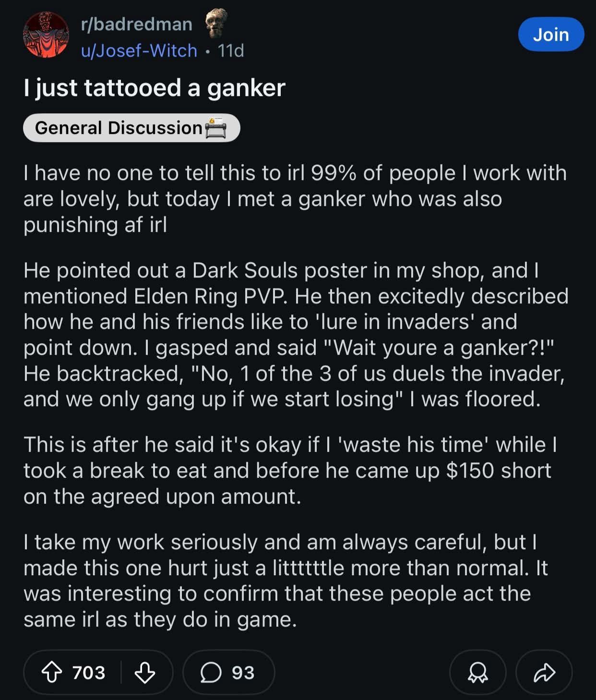Viewport: 596px width, 700px height.
Task: Click the printer emoji in the flair tag
Action: pyautogui.click(x=215, y=128)
